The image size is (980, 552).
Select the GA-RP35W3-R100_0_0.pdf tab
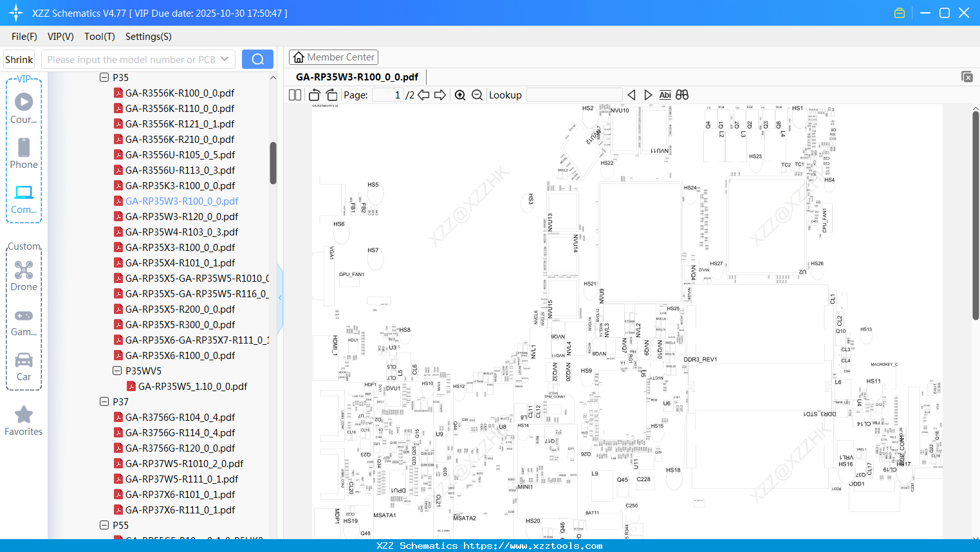click(x=357, y=77)
